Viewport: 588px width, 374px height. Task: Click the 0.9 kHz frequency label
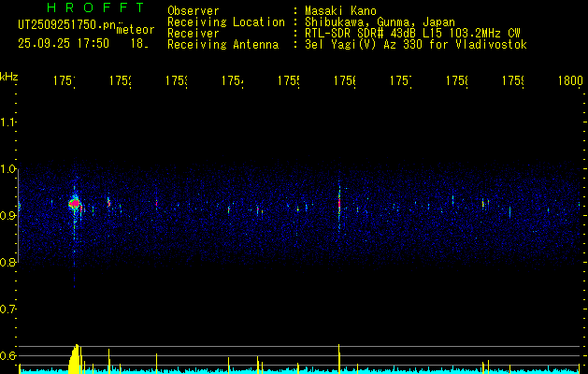pyautogui.click(x=7, y=216)
